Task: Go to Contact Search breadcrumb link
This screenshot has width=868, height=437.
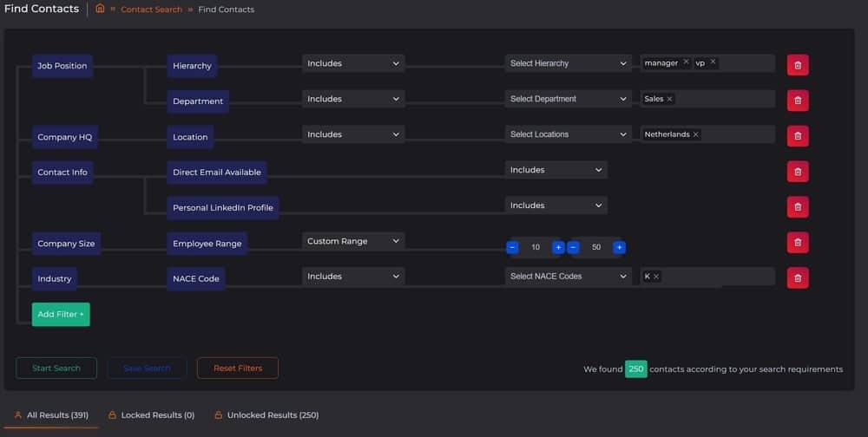Action: (151, 10)
